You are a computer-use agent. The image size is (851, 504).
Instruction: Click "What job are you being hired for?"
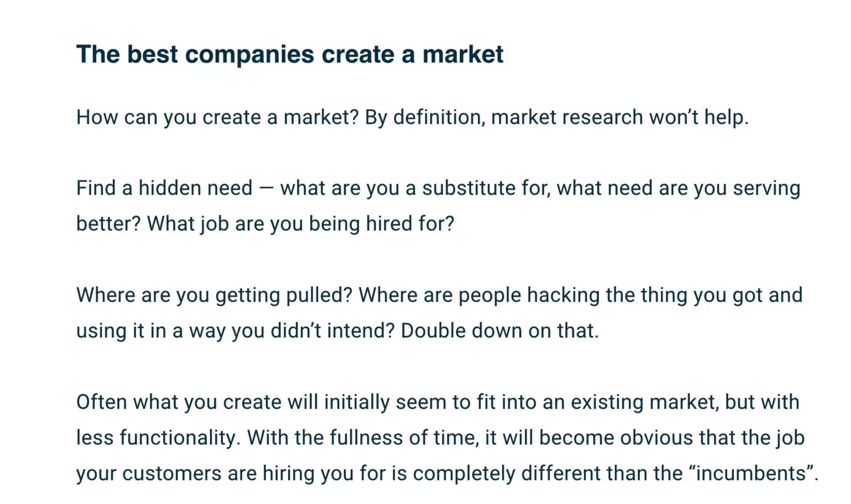click(301, 224)
